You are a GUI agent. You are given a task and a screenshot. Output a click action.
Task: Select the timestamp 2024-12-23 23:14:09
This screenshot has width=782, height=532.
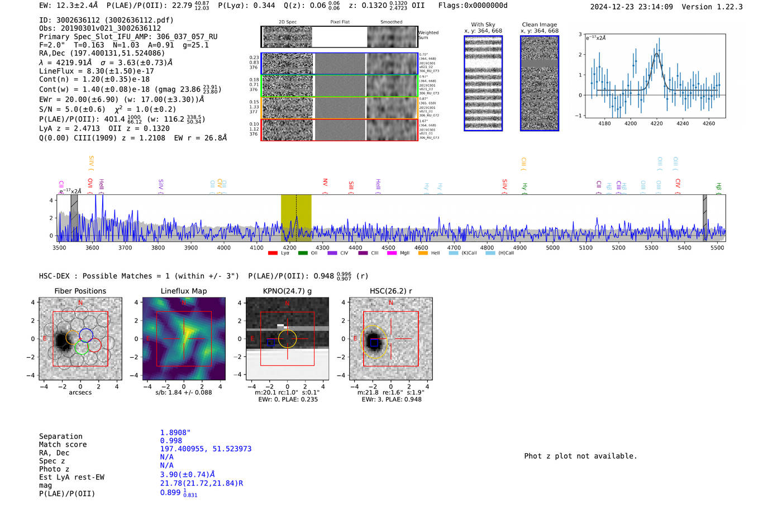click(x=632, y=7)
